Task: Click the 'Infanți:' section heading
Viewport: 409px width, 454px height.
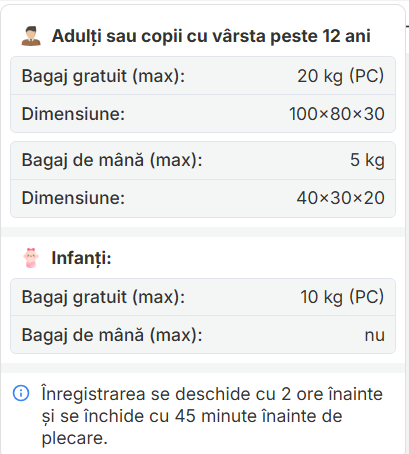Action: (x=81, y=258)
